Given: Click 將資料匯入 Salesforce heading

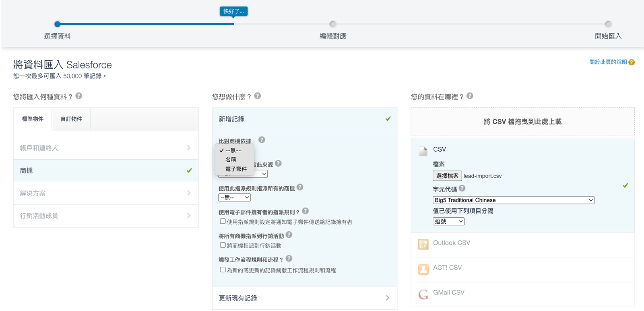Looking at the screenshot, I should [62, 65].
